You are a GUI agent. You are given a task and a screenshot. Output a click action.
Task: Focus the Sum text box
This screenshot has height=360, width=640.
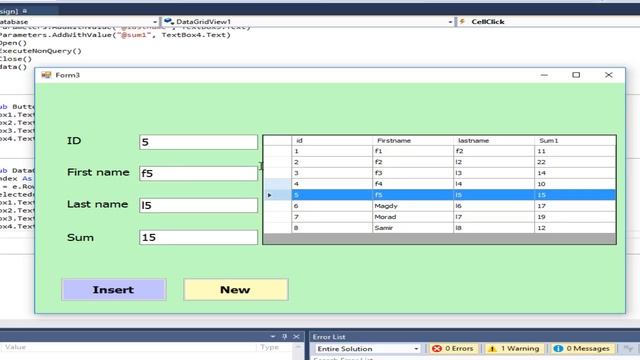198,237
